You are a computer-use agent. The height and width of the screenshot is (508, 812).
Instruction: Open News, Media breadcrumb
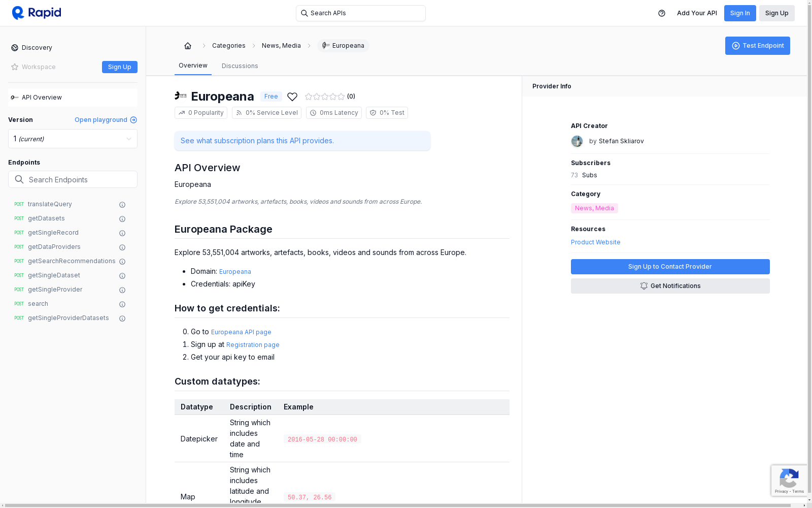pyautogui.click(x=281, y=46)
